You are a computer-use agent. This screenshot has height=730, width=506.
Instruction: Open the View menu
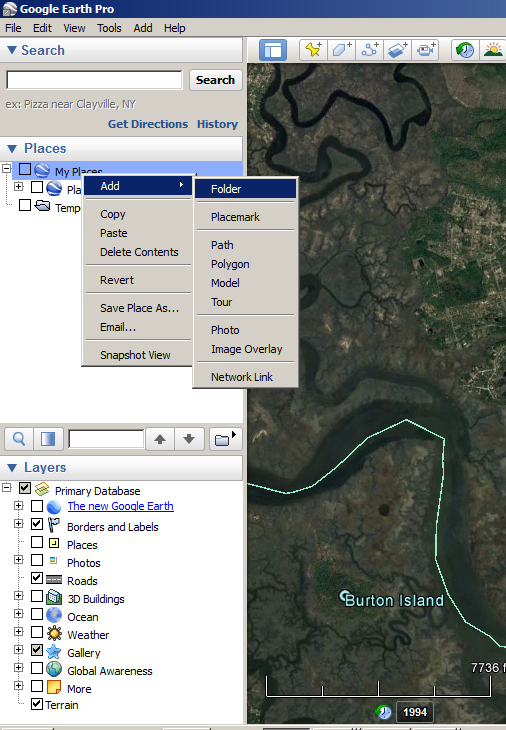coord(74,28)
